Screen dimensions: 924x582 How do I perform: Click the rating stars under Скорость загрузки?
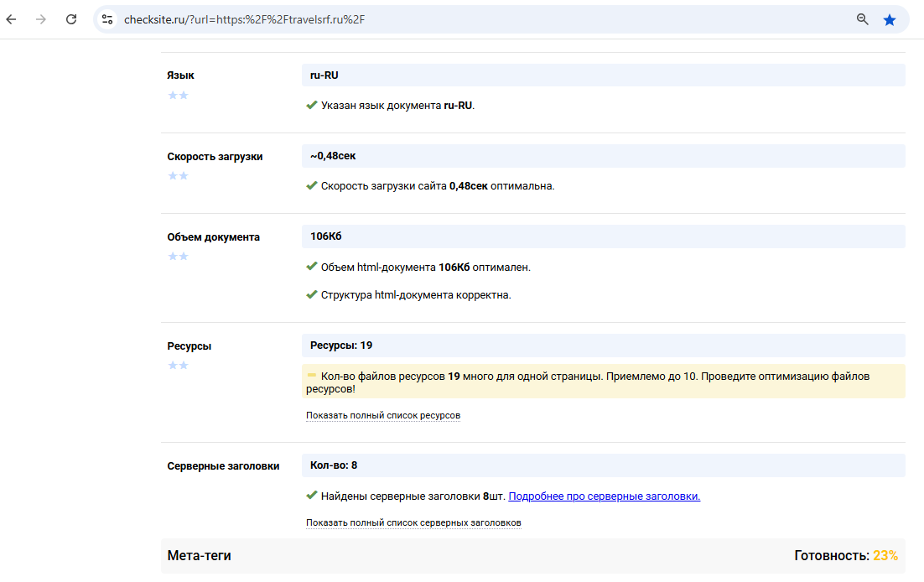pyautogui.click(x=178, y=176)
